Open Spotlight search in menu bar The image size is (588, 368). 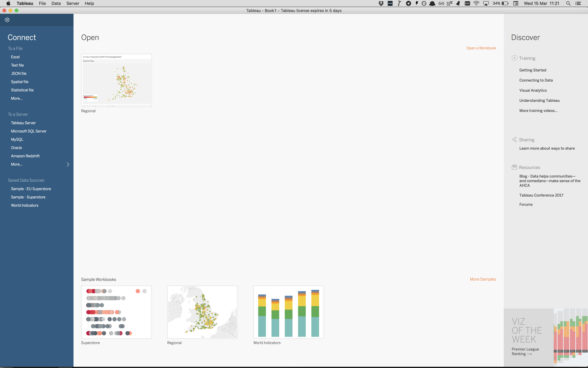(568, 3)
